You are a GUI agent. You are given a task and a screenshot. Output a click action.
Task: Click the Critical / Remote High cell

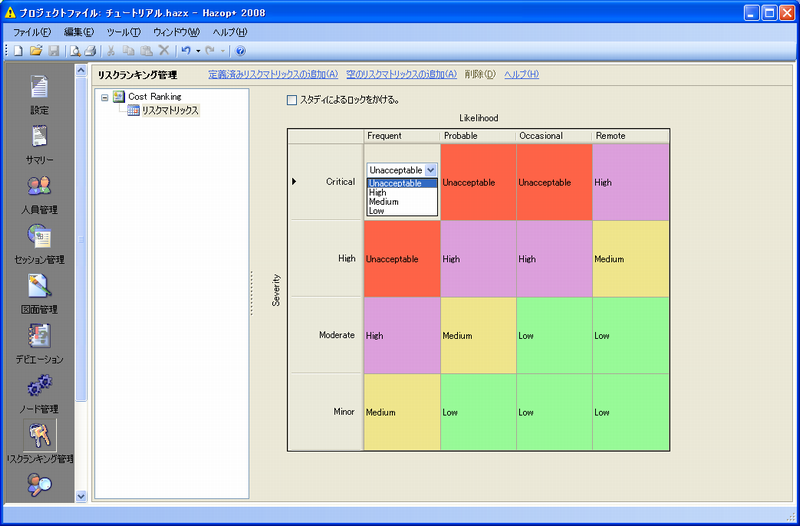click(x=631, y=182)
